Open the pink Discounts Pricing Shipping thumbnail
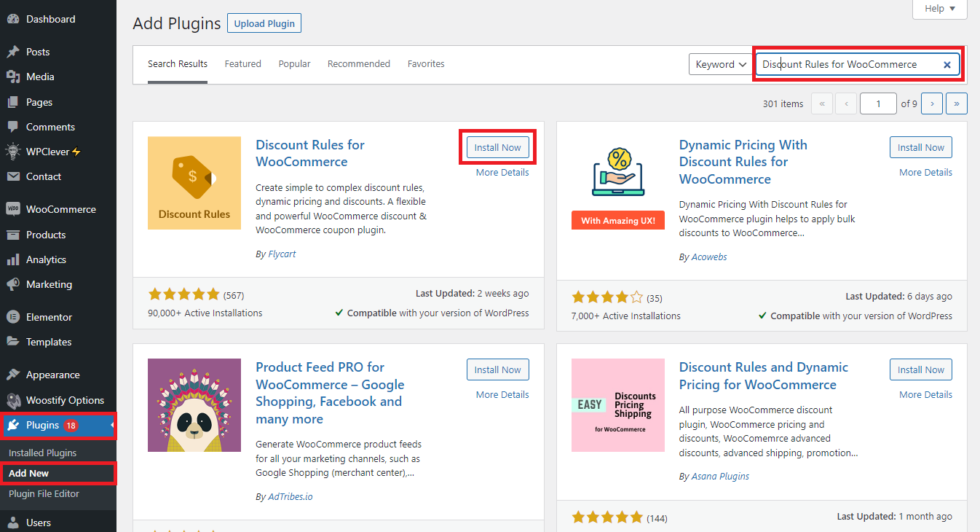The width and height of the screenshot is (980, 532). tap(618, 405)
